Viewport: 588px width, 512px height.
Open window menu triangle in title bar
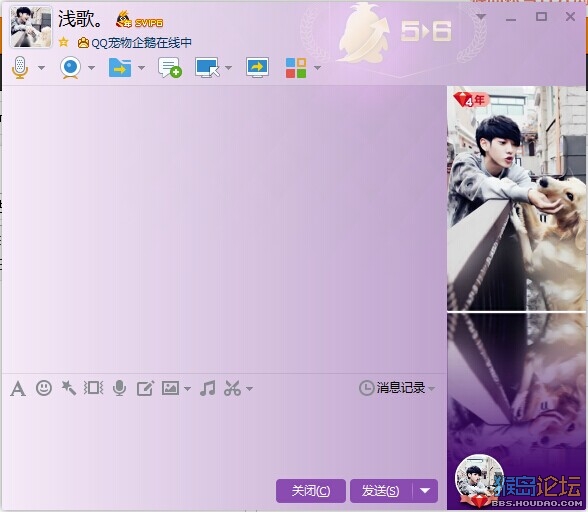point(481,17)
